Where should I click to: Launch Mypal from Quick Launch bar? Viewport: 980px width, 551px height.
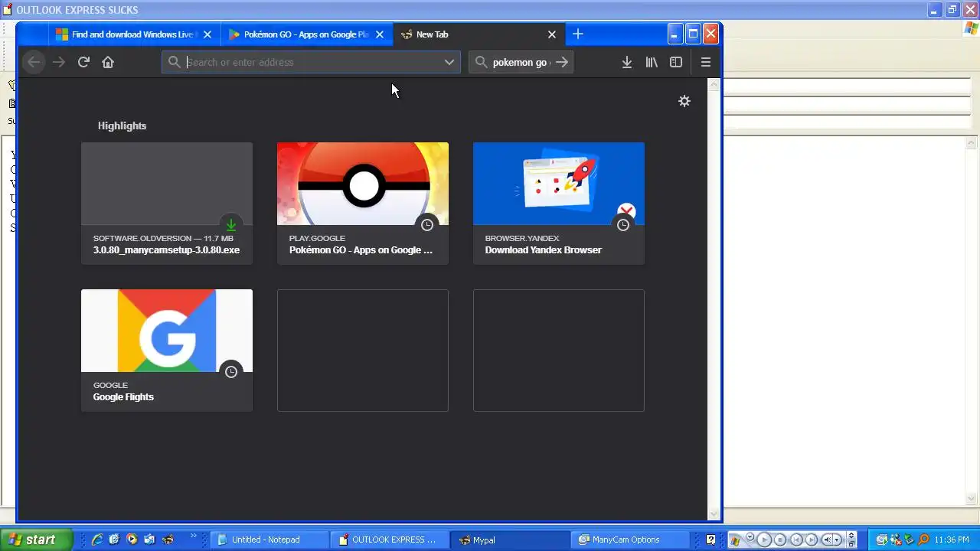coord(167,540)
